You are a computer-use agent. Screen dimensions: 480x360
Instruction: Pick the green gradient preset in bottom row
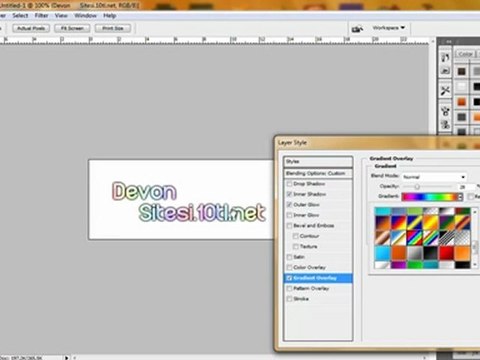point(414,265)
